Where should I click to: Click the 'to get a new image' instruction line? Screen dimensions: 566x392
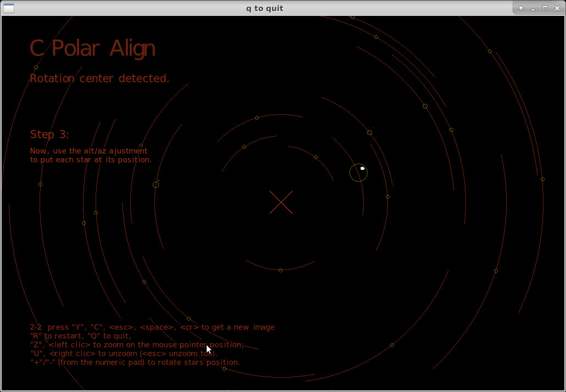[152, 327]
